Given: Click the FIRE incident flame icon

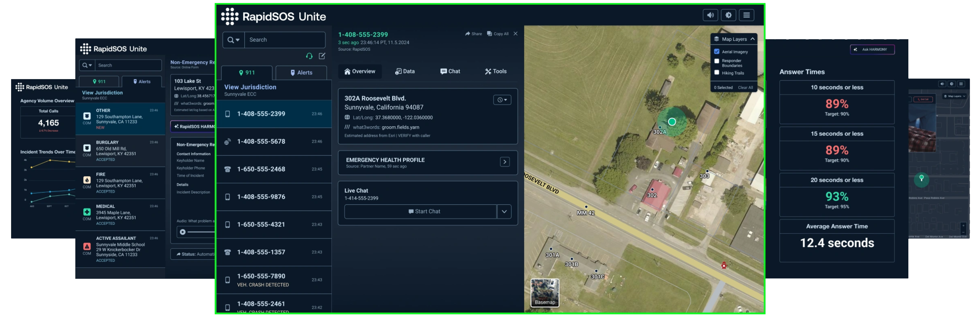Looking at the screenshot, I should click(87, 180).
